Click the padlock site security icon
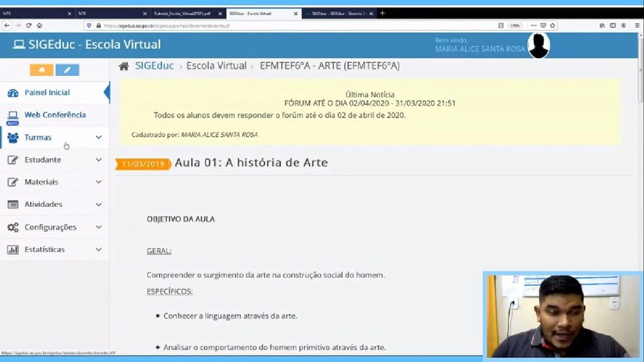Screen dimensions: 644x362 (x=98, y=25)
